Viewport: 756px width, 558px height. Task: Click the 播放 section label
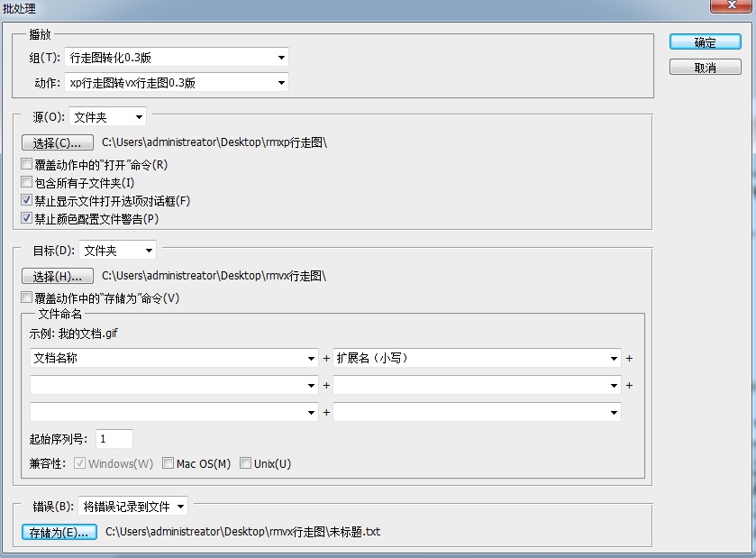tap(40, 34)
